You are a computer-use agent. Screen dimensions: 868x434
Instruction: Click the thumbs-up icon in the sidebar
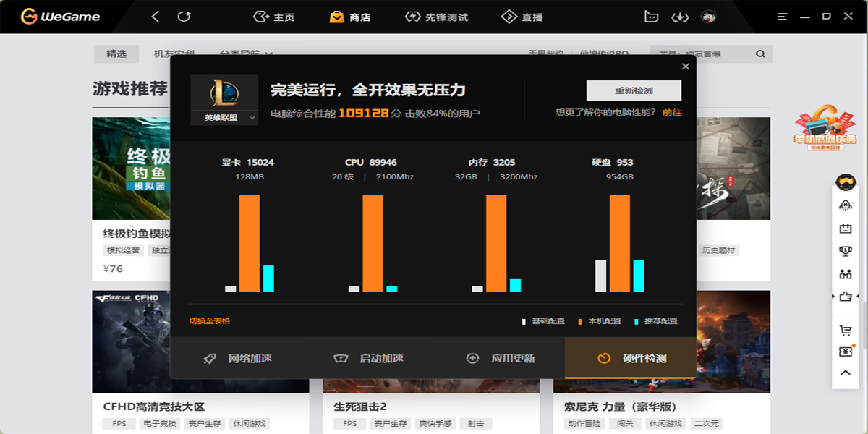pyautogui.click(x=845, y=297)
